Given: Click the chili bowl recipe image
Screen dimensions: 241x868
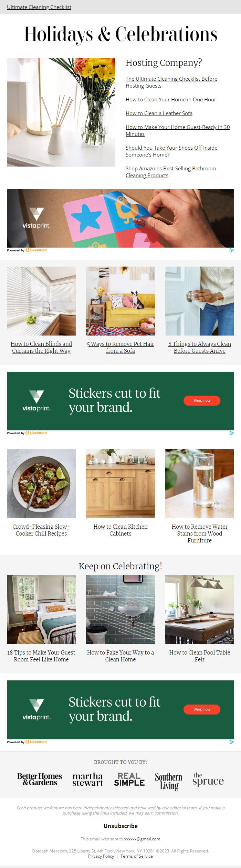Looking at the screenshot, I should [x=41, y=483].
